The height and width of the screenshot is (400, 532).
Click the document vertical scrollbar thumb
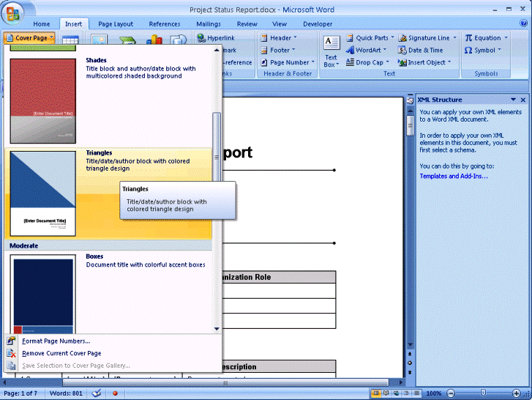[411, 125]
